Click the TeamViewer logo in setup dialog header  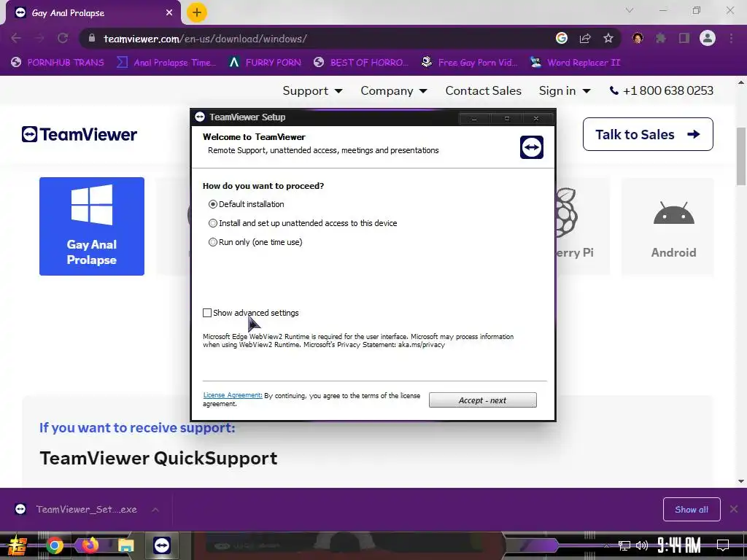tap(532, 147)
